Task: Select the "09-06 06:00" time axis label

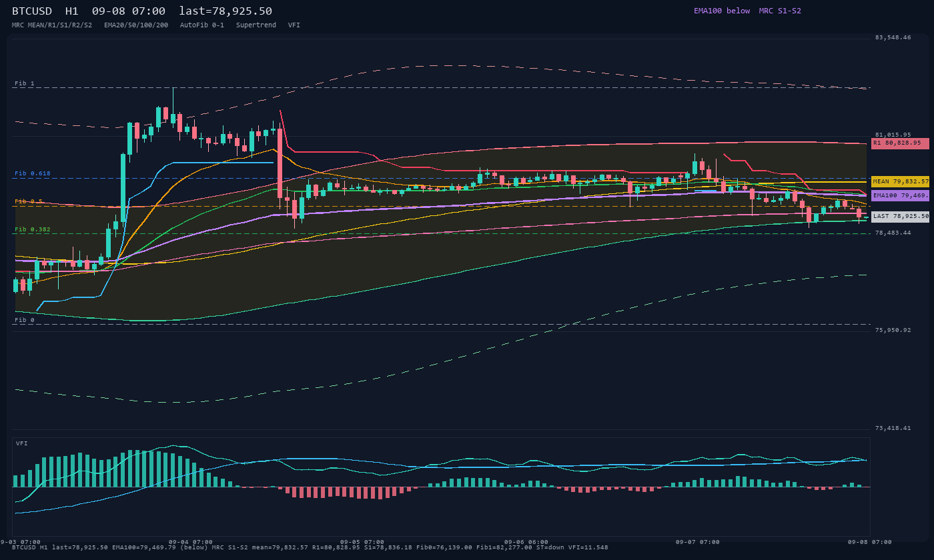Action: [526, 542]
